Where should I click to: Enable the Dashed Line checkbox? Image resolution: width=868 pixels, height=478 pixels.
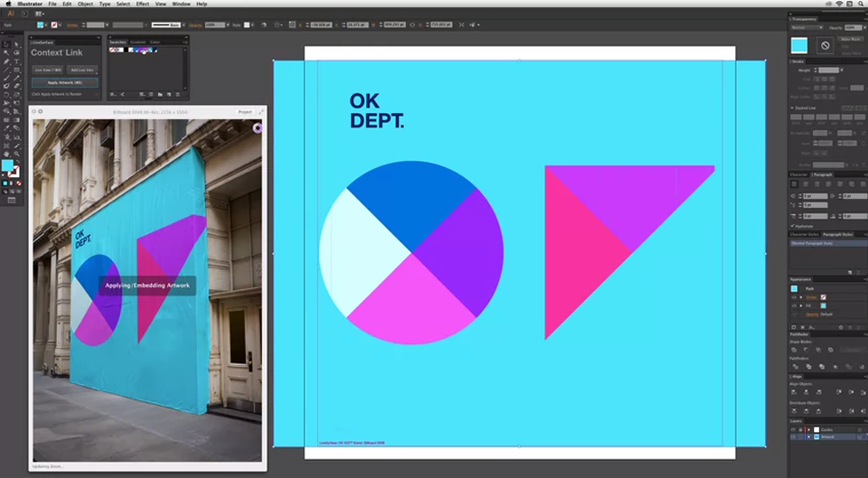tap(793, 108)
